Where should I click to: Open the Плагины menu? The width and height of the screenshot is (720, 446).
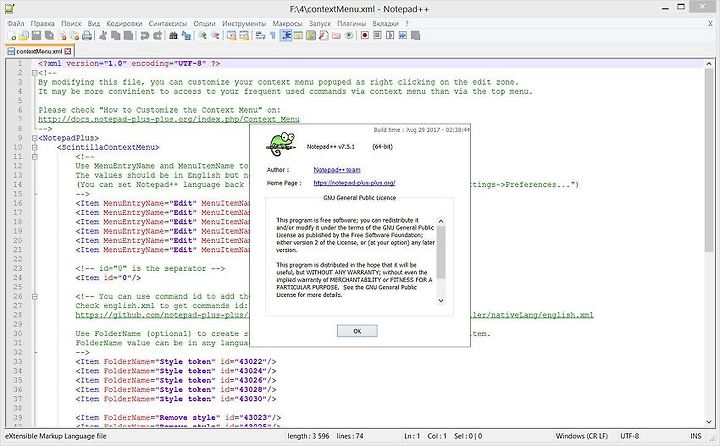(x=351, y=23)
